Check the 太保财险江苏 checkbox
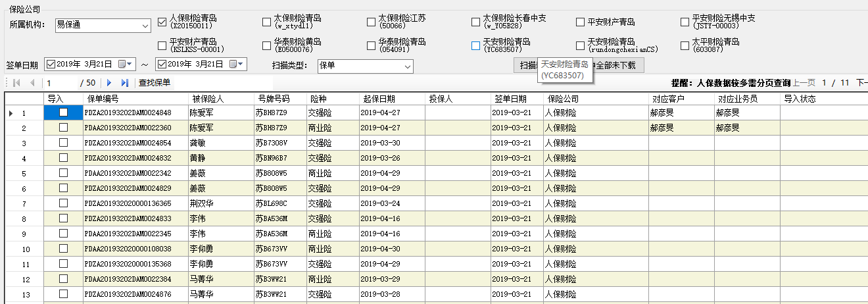868x304 pixels. click(x=372, y=22)
